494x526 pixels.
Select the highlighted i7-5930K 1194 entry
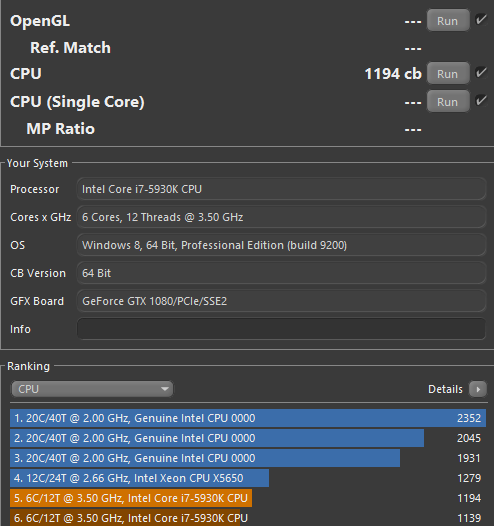pos(248,498)
